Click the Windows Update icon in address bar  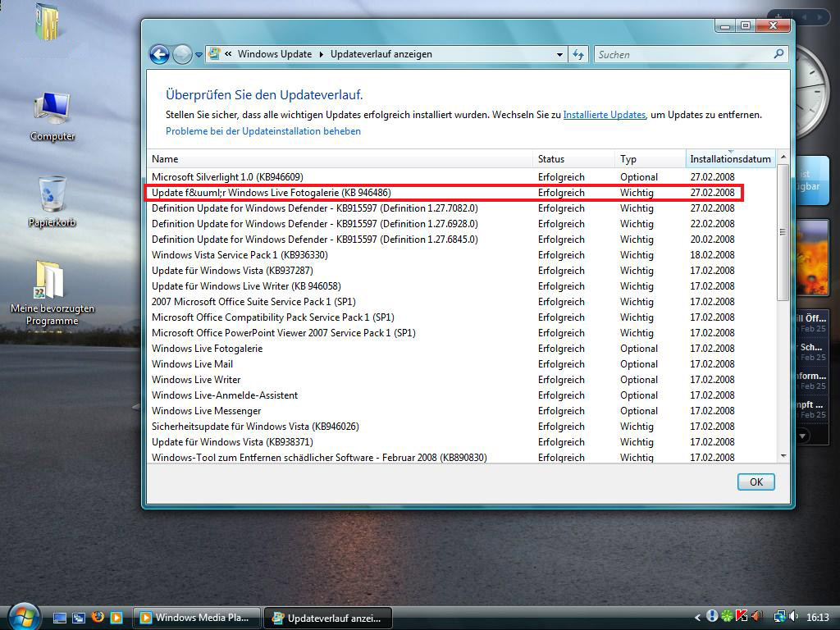pyautogui.click(x=214, y=53)
